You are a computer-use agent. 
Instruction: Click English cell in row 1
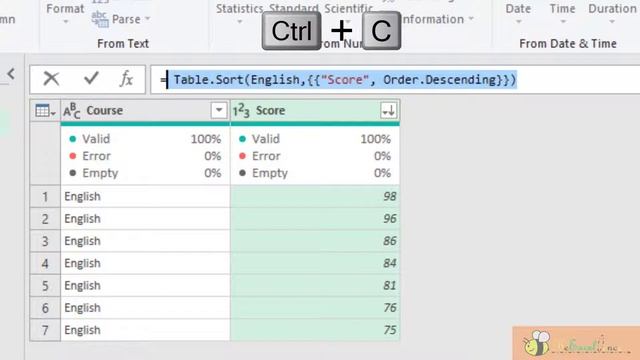point(145,197)
